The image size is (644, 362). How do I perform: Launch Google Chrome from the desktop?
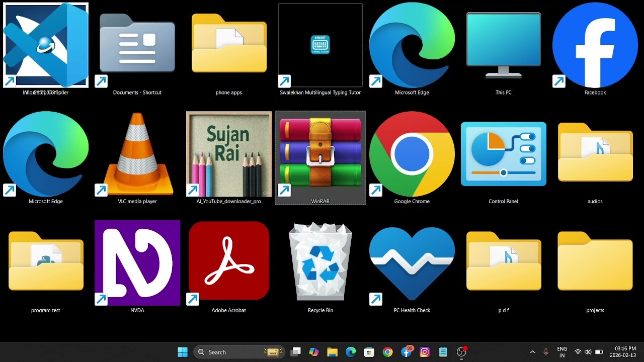(x=412, y=158)
